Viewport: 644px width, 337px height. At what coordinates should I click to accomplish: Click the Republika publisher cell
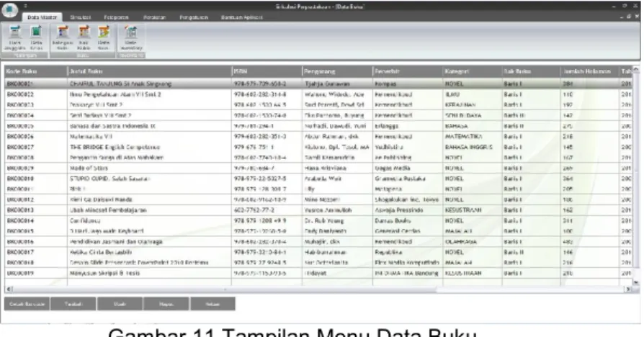point(408,252)
